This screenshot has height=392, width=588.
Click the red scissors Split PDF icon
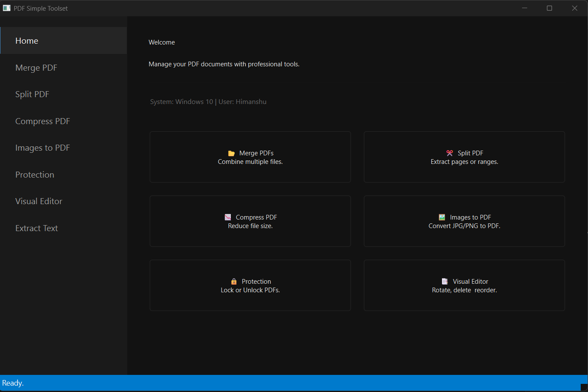[450, 153]
